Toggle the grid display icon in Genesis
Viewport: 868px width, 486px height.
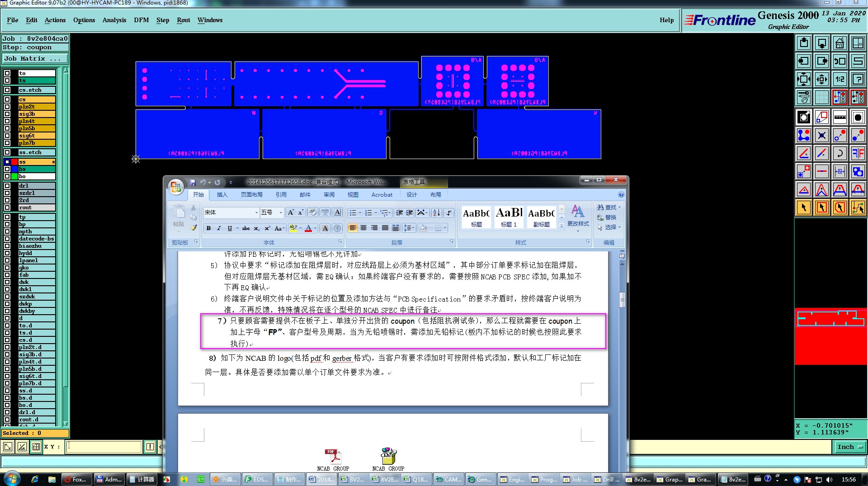tap(821, 97)
